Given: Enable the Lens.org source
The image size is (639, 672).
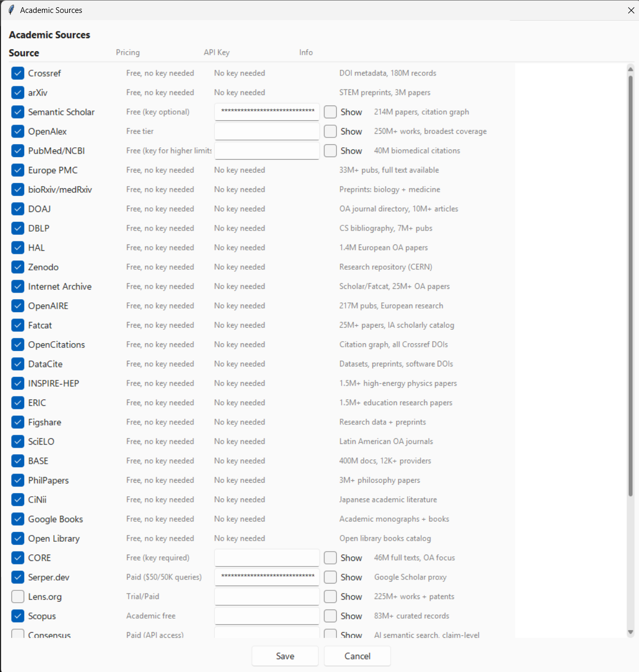Looking at the screenshot, I should click(x=18, y=597).
